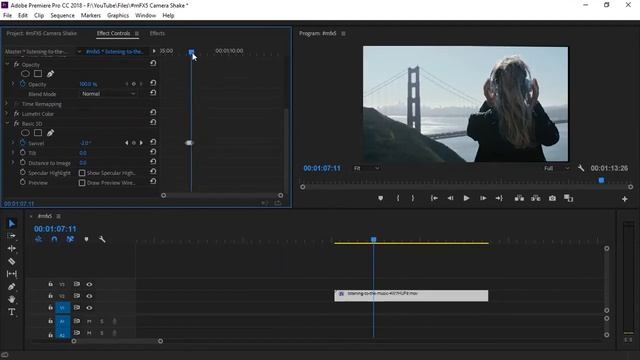Select the Hand tool
The image size is (640, 360).
tap(11, 299)
